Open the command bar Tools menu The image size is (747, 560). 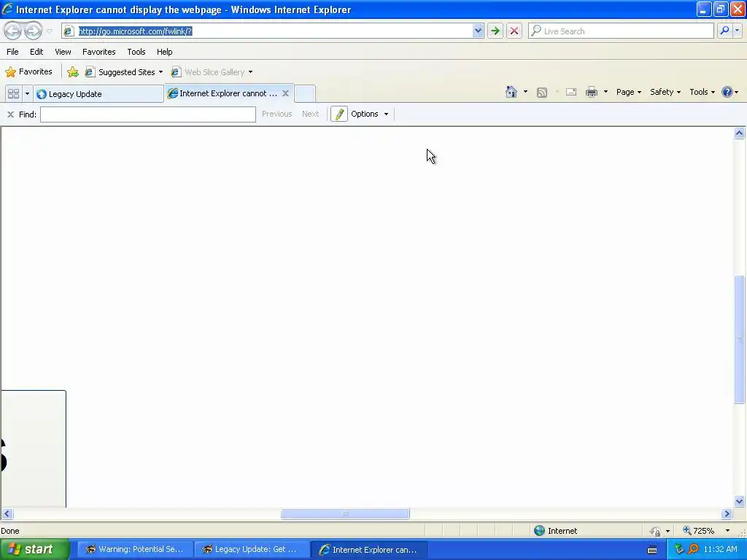click(702, 92)
